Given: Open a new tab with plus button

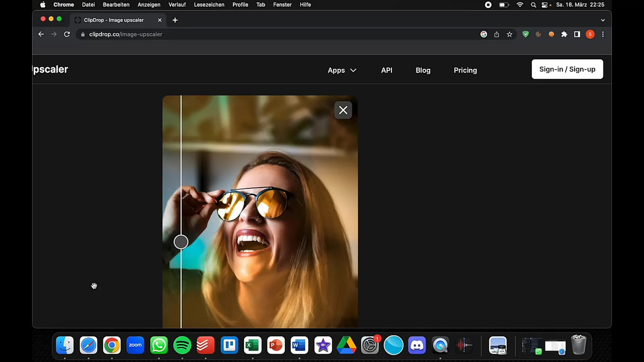Looking at the screenshot, I should pyautogui.click(x=175, y=20).
